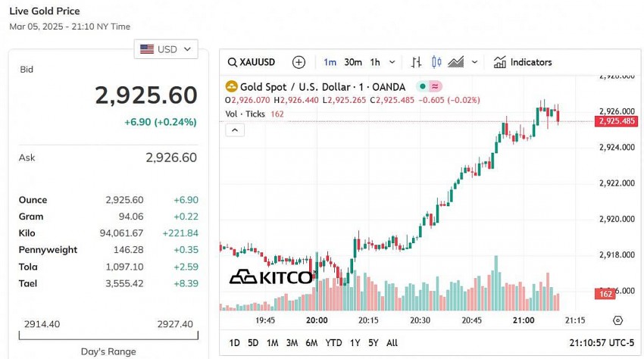Select the candlestick chart style icon
The width and height of the screenshot is (644, 359).
(x=436, y=62)
